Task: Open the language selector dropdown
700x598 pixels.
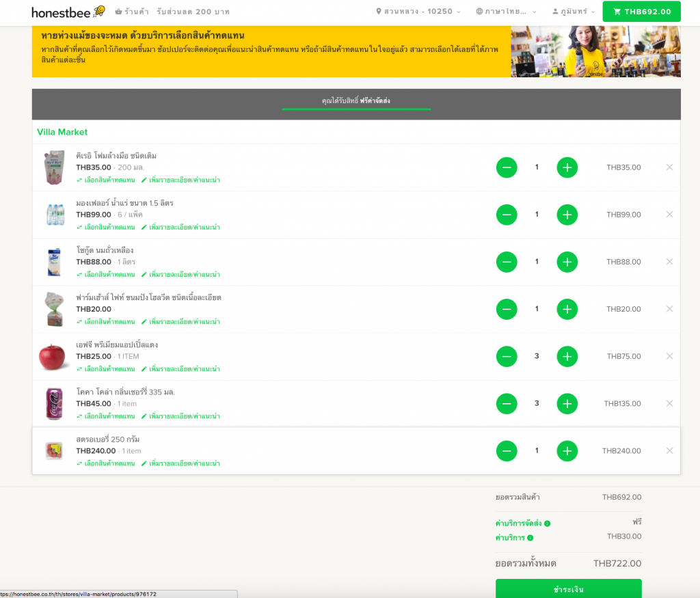Action: 506,12
